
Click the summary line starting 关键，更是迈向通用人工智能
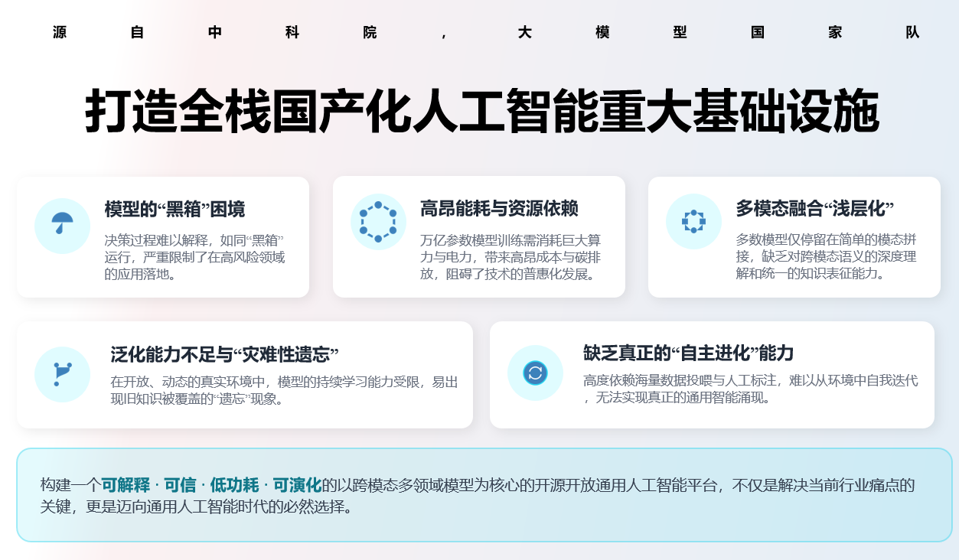197,507
